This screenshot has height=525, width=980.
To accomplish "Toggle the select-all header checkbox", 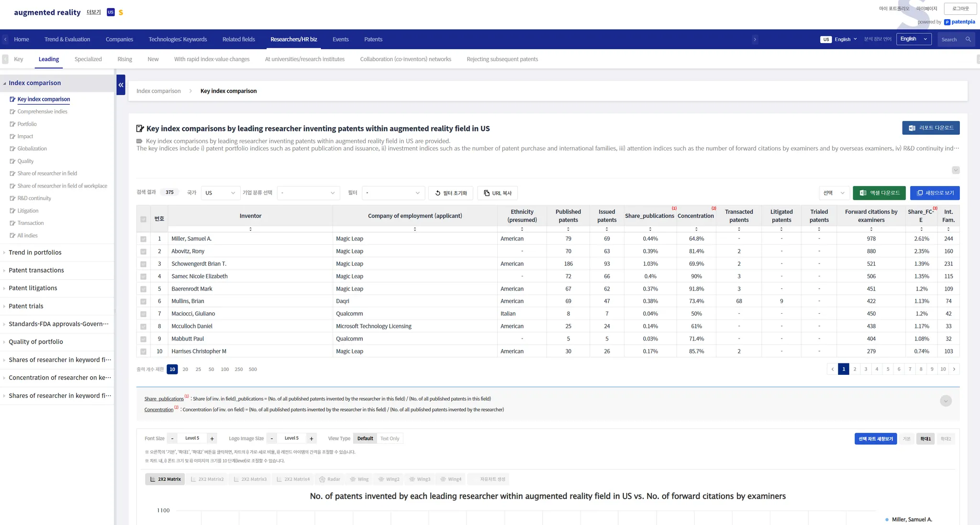I will point(143,219).
